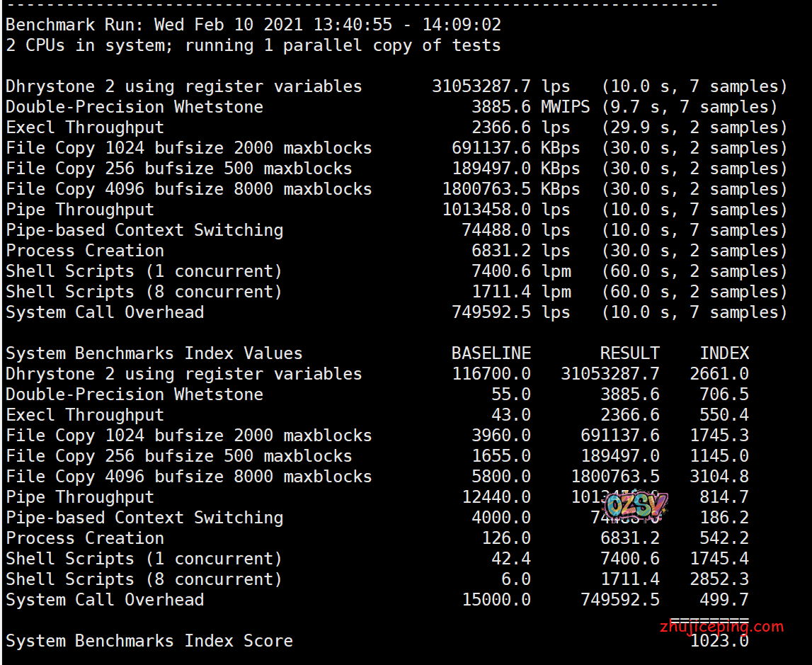Click the 'System Benchmarks Index Score' label
812x665 pixels.
tap(149, 641)
